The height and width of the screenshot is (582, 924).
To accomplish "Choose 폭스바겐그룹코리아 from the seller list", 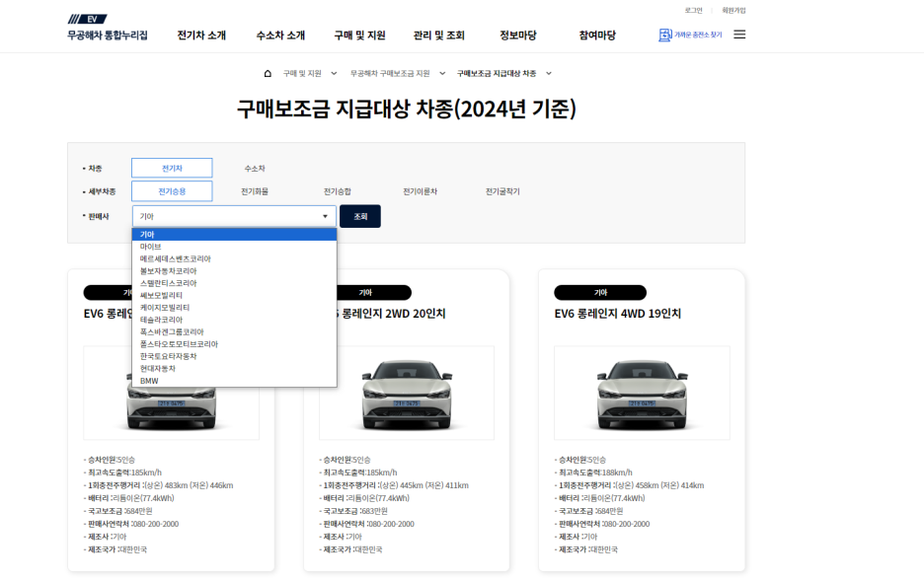I will 235,332.
